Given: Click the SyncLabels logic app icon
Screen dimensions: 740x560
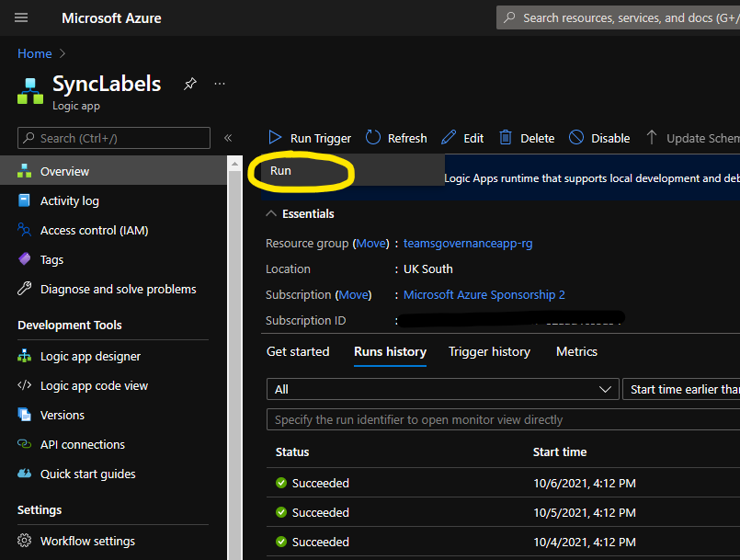Looking at the screenshot, I should (x=30, y=91).
